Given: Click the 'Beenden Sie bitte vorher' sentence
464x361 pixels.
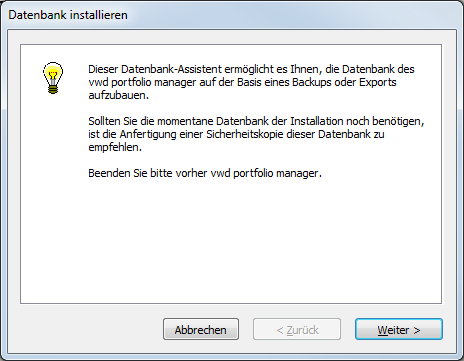Looking at the screenshot, I should pos(205,173).
